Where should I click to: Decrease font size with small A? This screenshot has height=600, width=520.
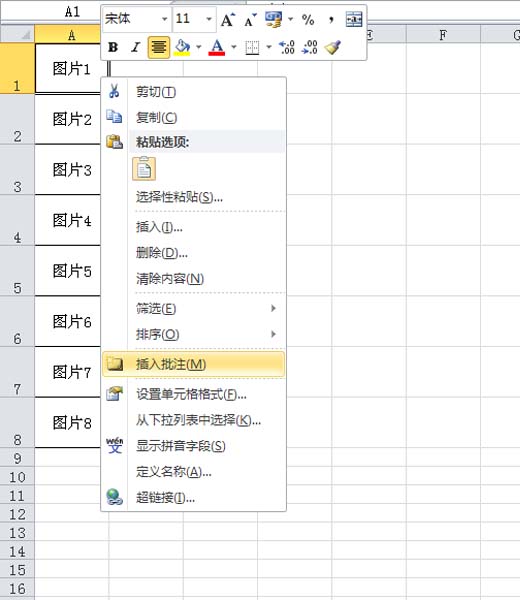[x=250, y=19]
